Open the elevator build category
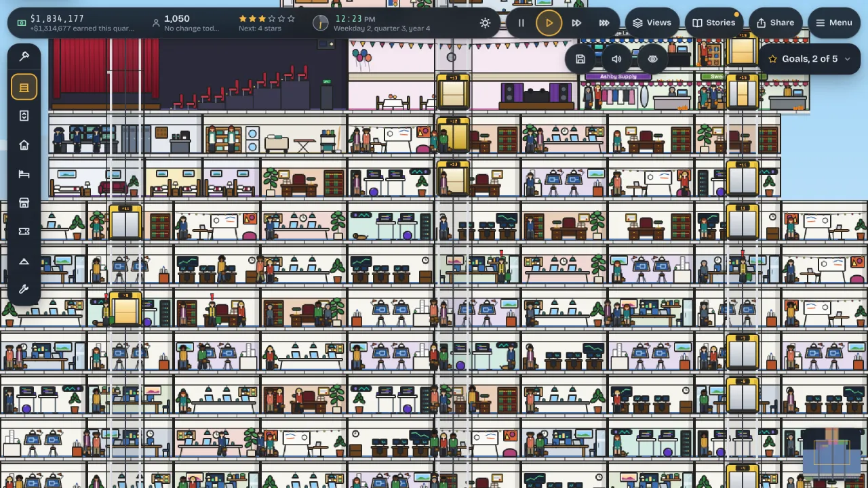Image resolution: width=868 pixels, height=488 pixels. click(x=24, y=116)
